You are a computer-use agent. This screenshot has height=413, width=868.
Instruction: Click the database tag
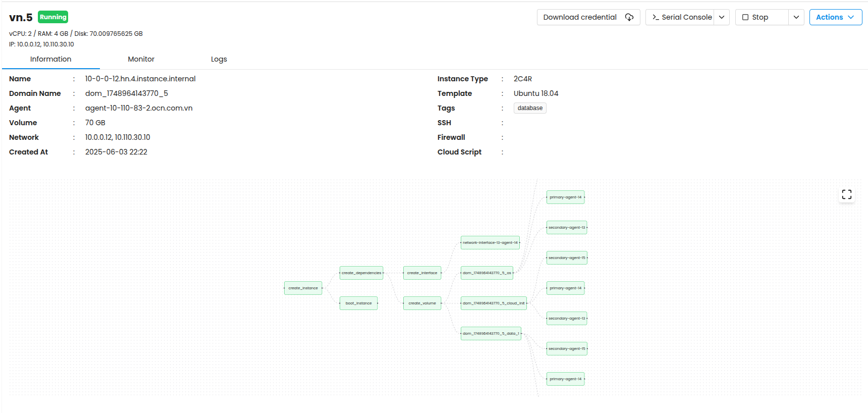point(530,108)
